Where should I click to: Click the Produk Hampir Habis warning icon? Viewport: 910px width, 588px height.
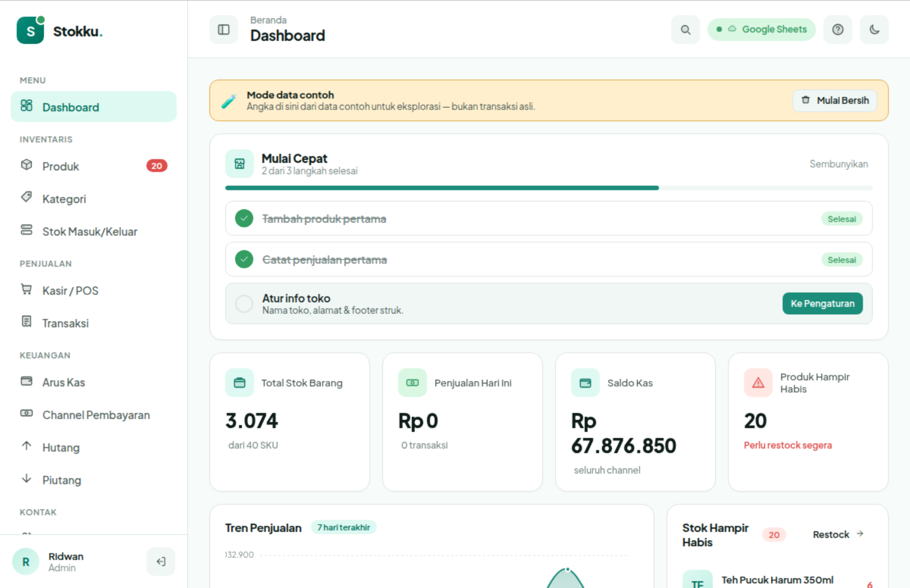[x=758, y=383]
